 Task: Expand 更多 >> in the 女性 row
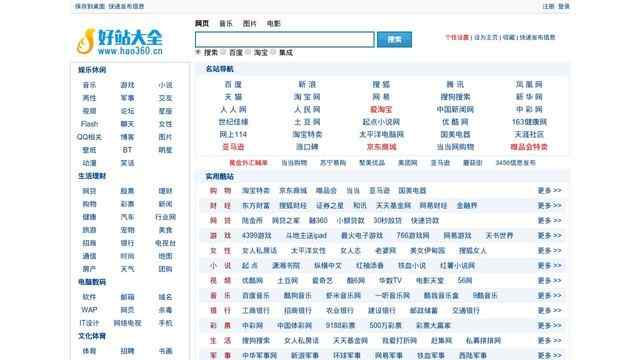(549, 250)
